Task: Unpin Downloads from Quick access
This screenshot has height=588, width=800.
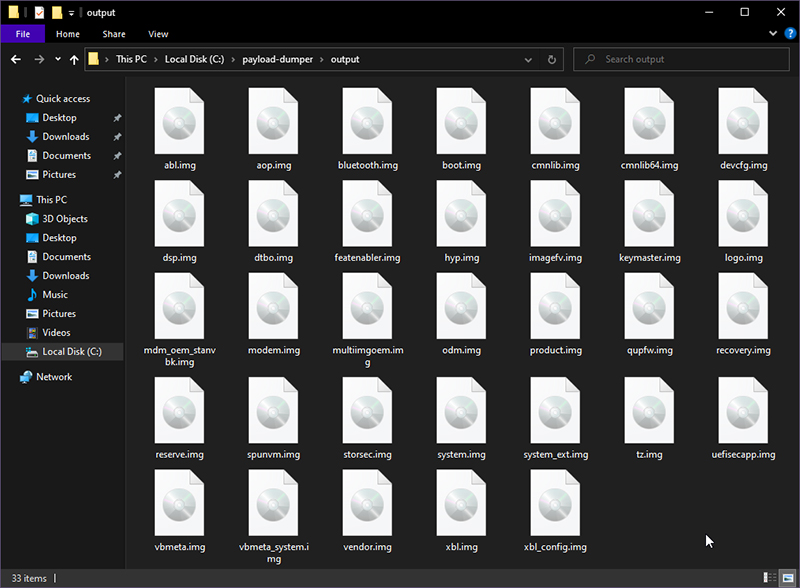Action: tap(117, 136)
